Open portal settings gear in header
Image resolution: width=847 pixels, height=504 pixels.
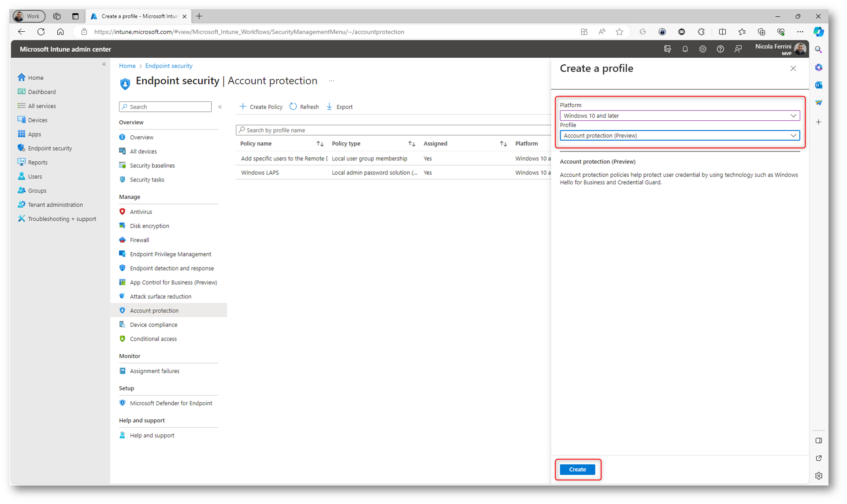702,49
